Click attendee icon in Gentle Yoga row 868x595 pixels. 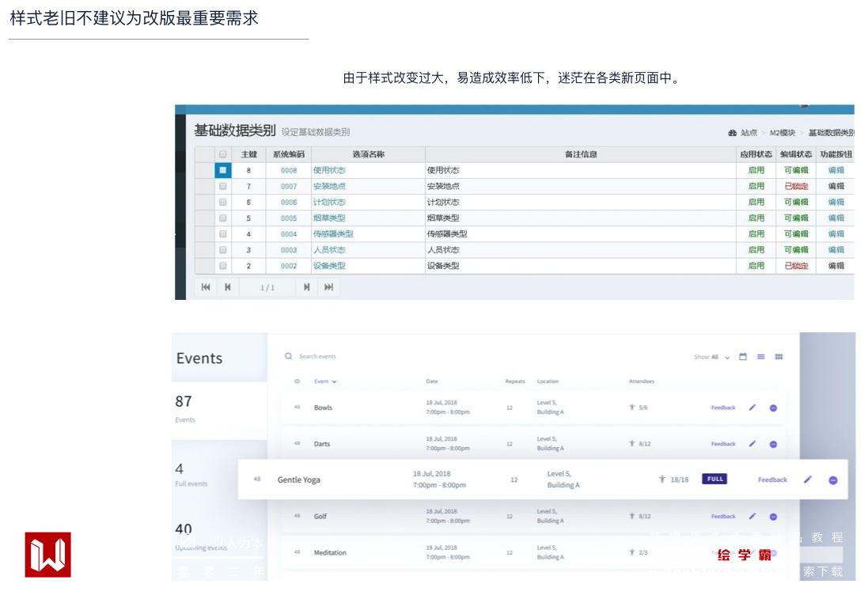coord(661,479)
